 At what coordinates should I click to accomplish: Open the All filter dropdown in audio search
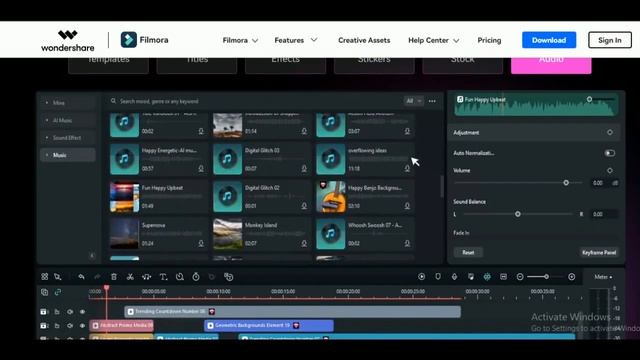click(x=413, y=101)
